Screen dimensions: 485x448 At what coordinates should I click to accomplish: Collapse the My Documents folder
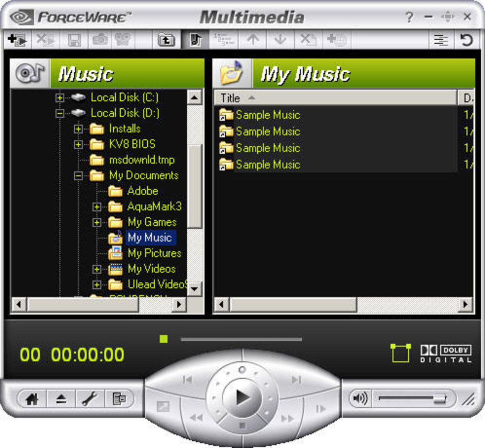tap(78, 175)
